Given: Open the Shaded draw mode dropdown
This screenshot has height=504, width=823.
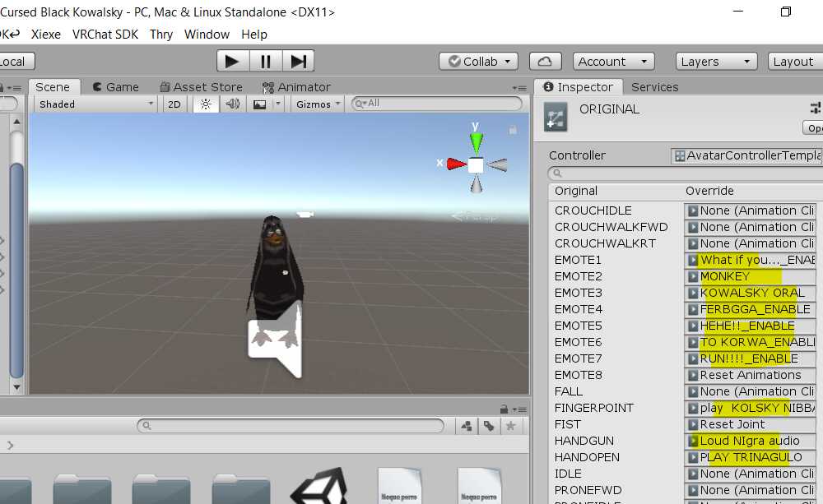Looking at the screenshot, I should point(95,104).
